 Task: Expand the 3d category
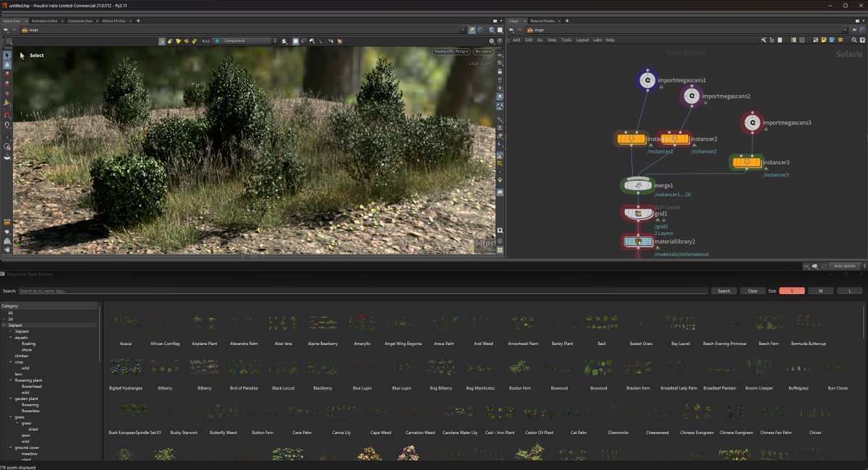[4, 319]
